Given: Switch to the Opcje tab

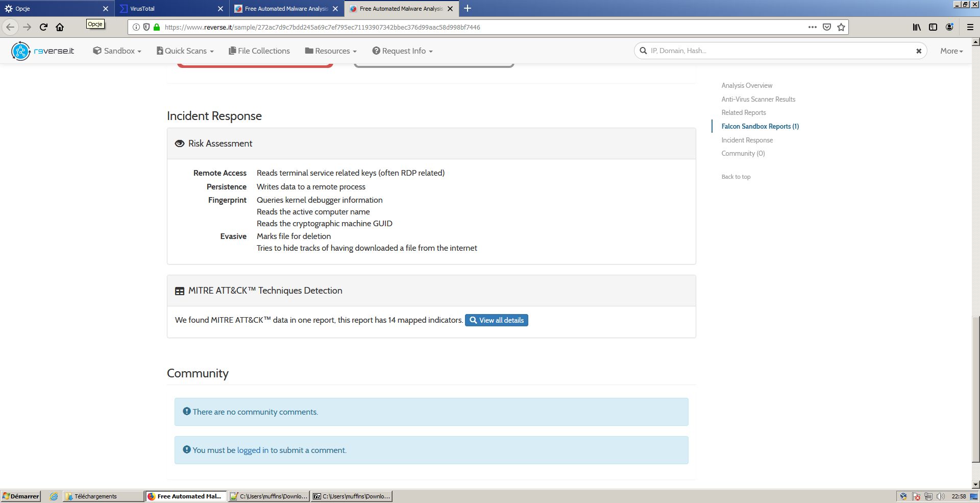Looking at the screenshot, I should [57, 9].
